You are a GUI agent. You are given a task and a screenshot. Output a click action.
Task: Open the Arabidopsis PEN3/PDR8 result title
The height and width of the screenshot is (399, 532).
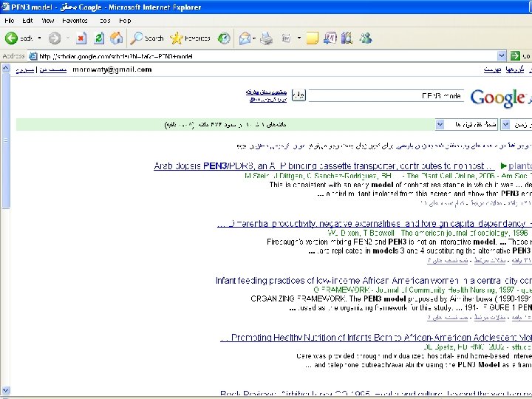[324, 166]
